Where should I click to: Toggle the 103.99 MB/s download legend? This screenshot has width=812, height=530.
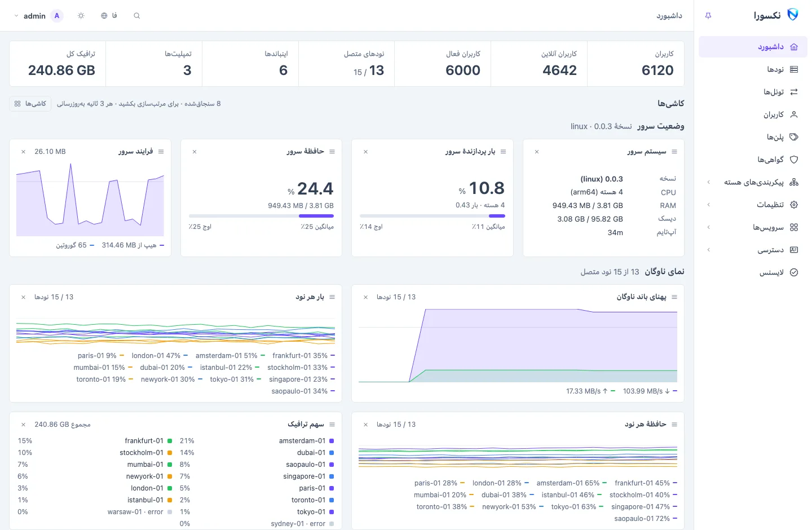tap(650, 391)
